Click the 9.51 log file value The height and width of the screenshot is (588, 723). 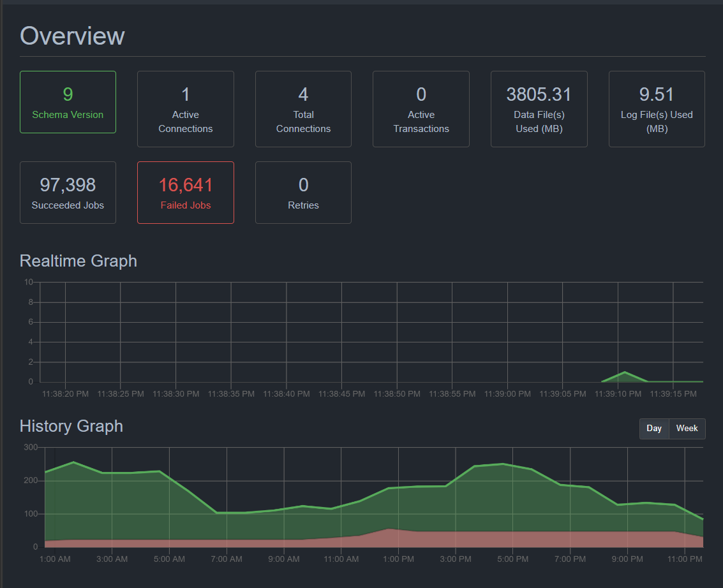click(x=657, y=94)
